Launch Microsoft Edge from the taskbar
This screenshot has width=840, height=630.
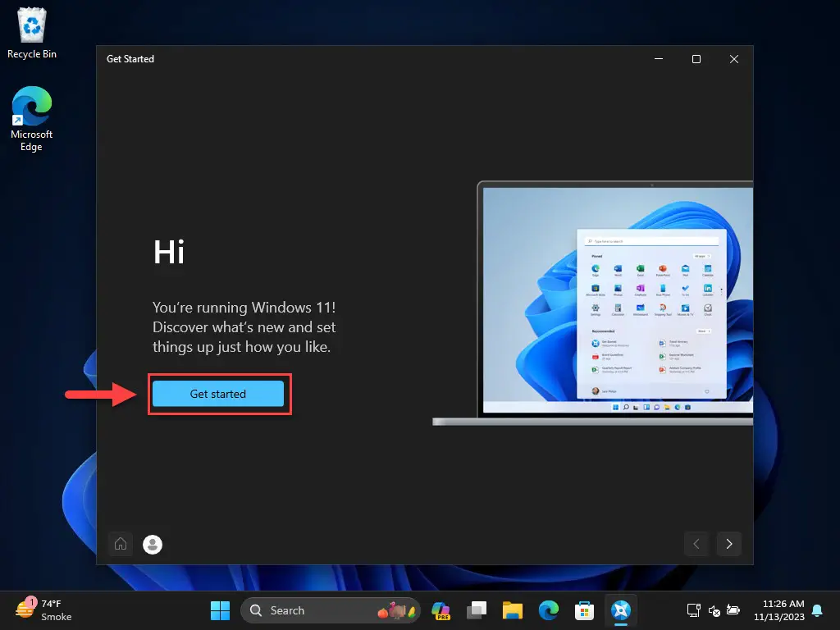click(549, 610)
